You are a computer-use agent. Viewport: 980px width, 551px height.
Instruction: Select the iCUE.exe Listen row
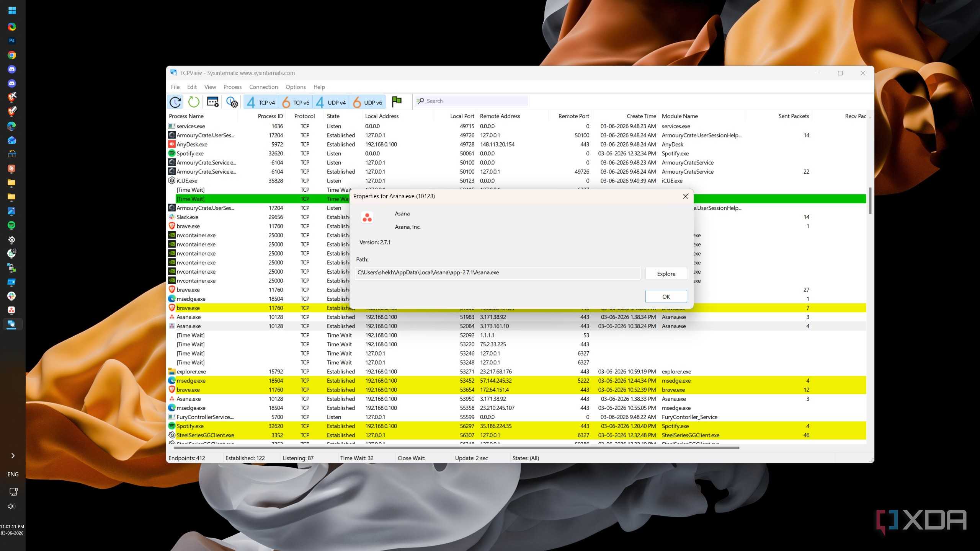coord(517,181)
